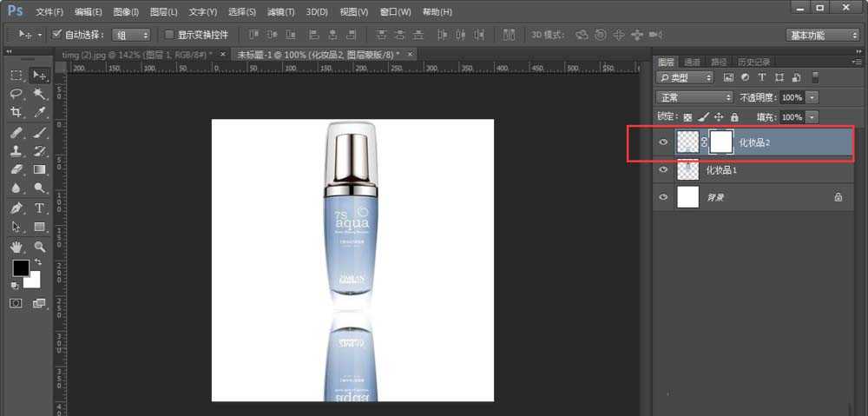Open the 不透明度 opacity slider arrow
The width and height of the screenshot is (868, 416).
(x=812, y=97)
